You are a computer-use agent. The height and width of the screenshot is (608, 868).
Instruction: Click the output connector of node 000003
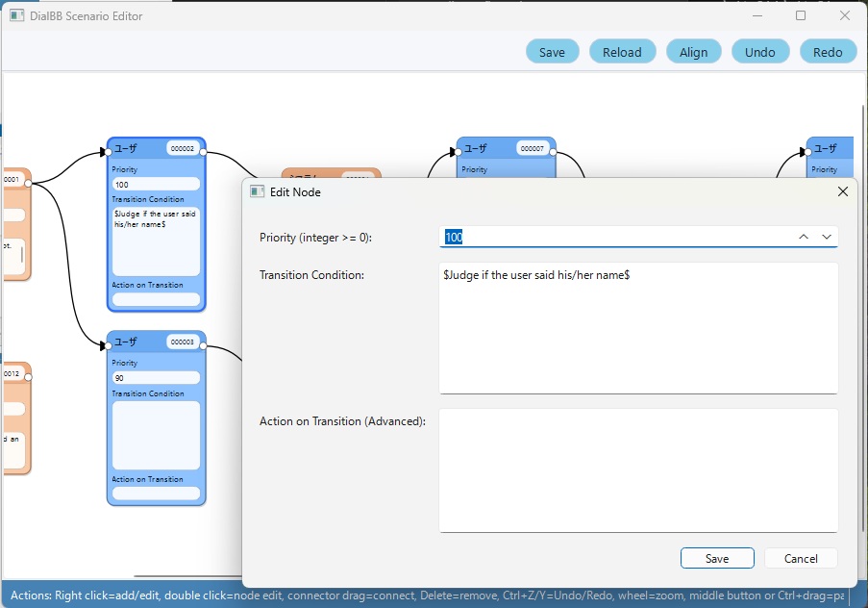203,345
